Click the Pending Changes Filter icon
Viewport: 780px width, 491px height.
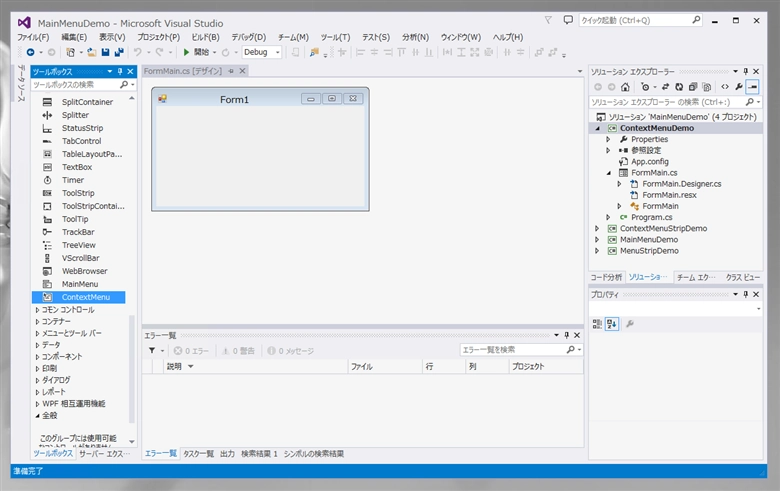point(645,87)
